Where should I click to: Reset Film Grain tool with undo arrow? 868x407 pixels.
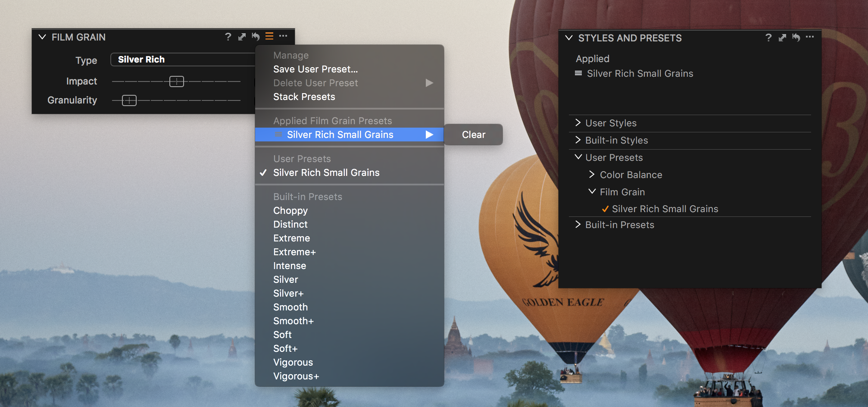tap(256, 37)
